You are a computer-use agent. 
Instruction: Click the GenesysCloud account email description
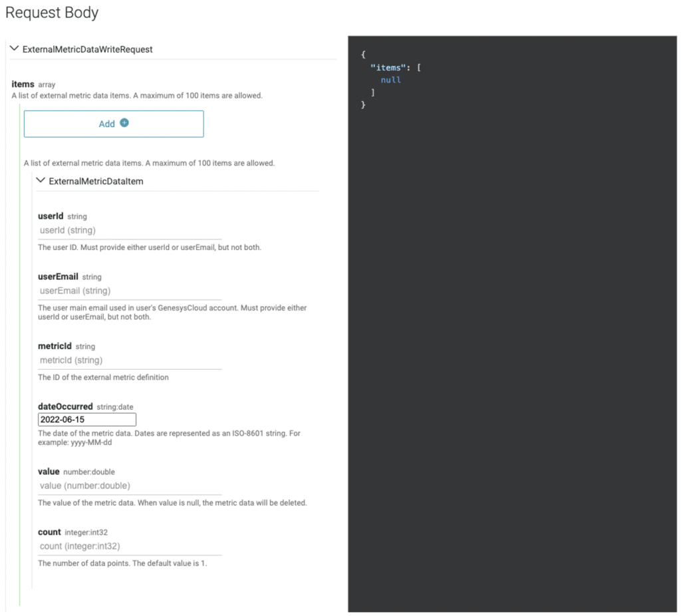(x=172, y=313)
